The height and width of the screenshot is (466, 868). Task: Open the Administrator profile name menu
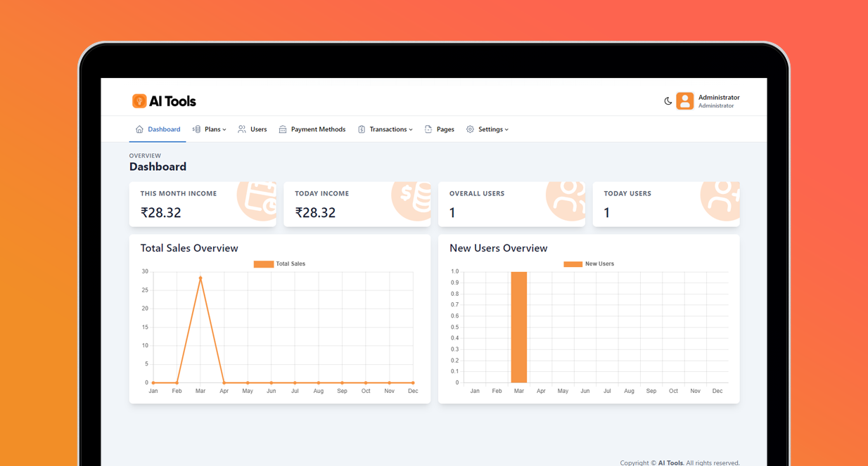coord(719,98)
